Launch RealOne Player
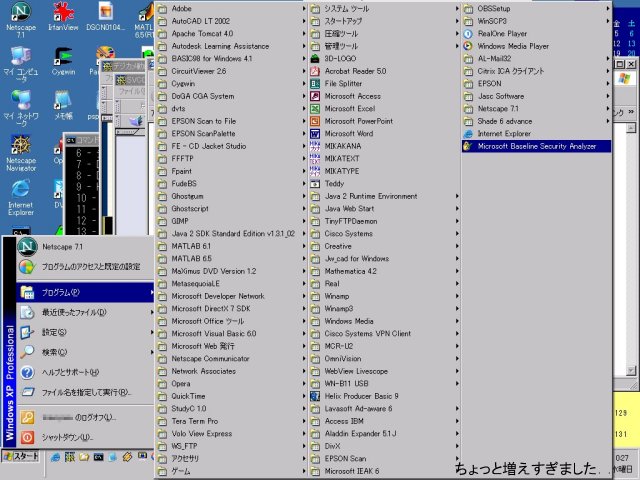Screen dimensions: 640x480 pos(536,34)
